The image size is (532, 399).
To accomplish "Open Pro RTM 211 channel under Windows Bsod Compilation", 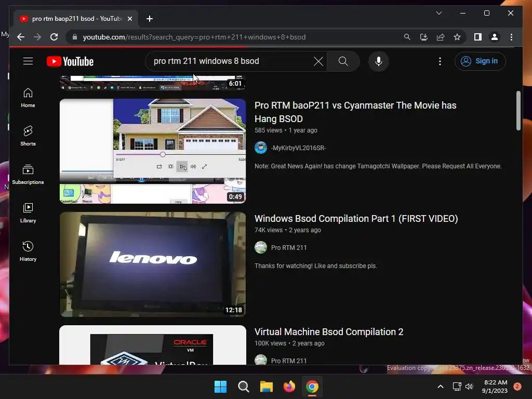I will [289, 248].
